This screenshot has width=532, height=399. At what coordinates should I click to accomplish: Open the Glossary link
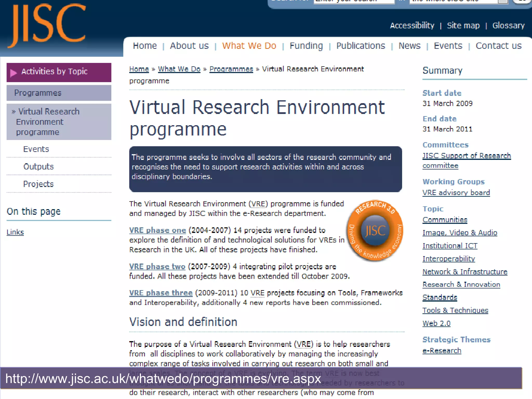pyautogui.click(x=508, y=25)
